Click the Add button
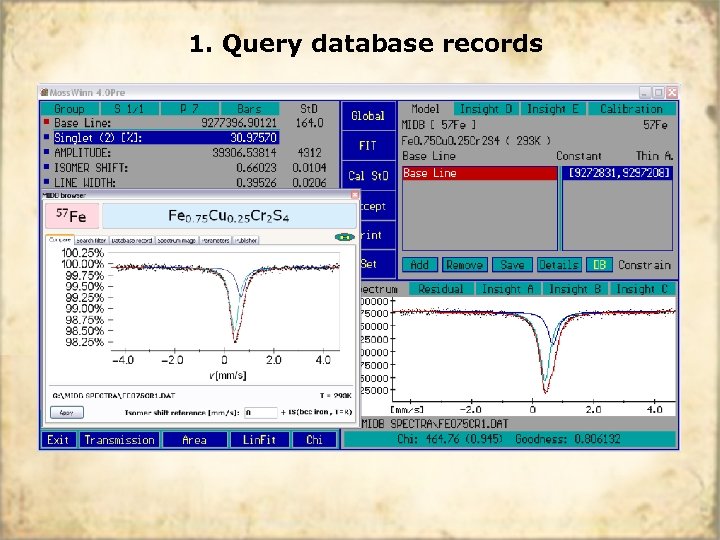This screenshot has height=540, width=720. pos(420,265)
